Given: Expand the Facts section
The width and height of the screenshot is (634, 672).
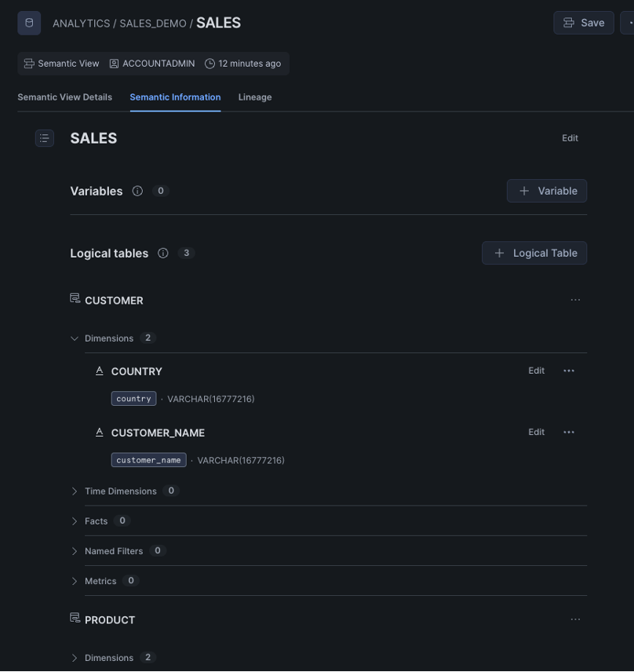Looking at the screenshot, I should 75,521.
